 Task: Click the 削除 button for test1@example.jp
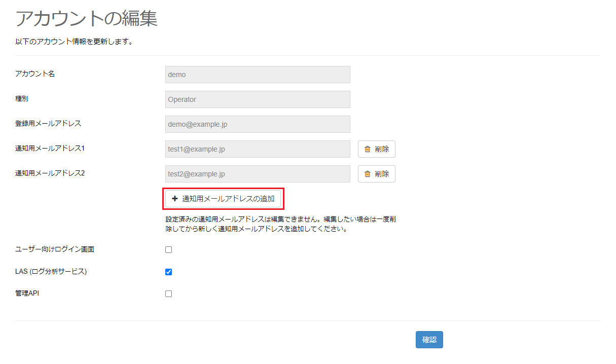(376, 149)
